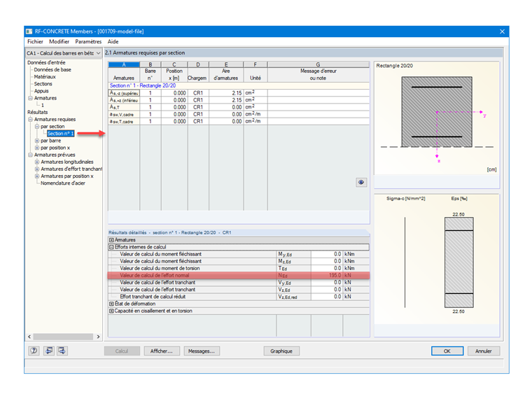
Task: Click Rectangle 20/20 cross-section graphic
Action: pos(437,112)
